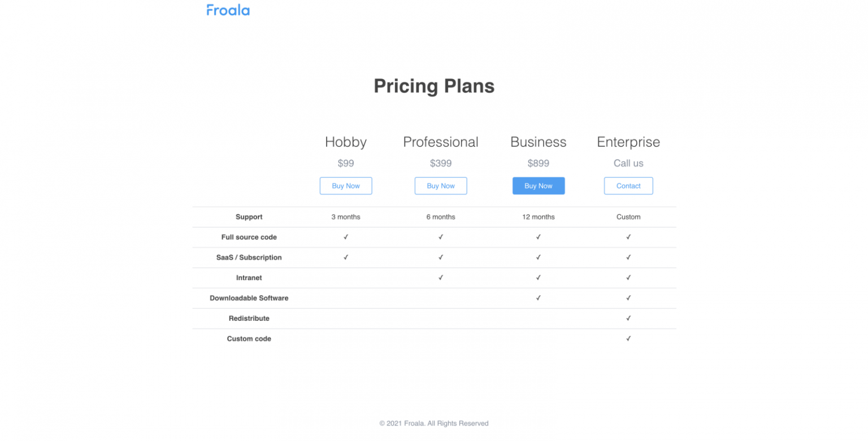Click the copyright notice in the footer
The image size is (868, 441).
click(x=434, y=423)
